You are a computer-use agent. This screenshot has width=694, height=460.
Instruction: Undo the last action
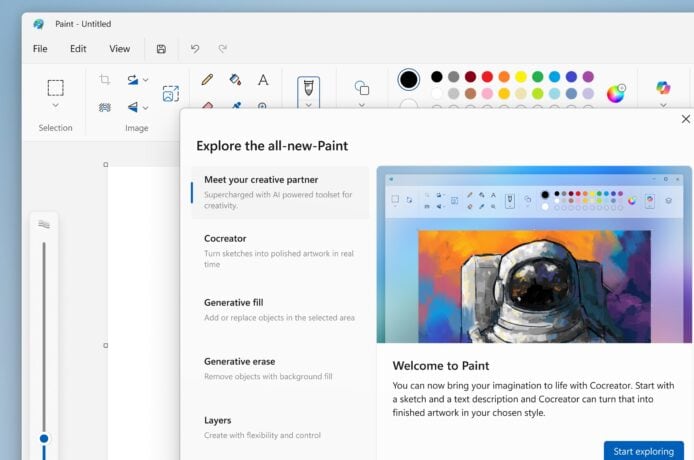(195, 48)
